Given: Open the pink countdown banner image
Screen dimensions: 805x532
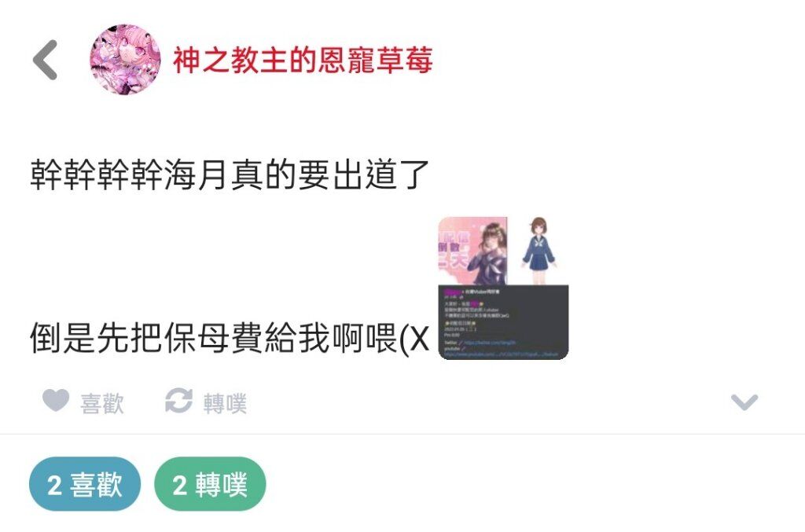Looking at the screenshot, I should pos(472,251).
